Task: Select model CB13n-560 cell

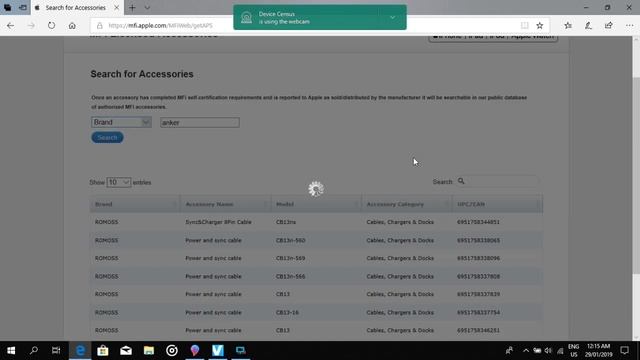Action: (x=291, y=240)
